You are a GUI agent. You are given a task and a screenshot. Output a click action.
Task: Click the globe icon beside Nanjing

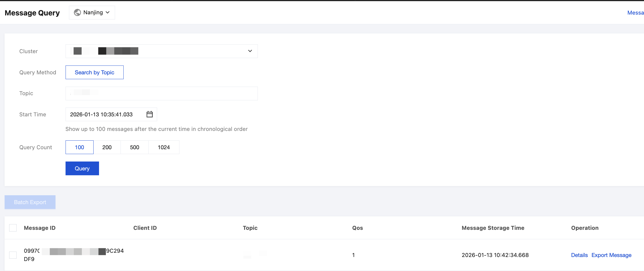(77, 13)
